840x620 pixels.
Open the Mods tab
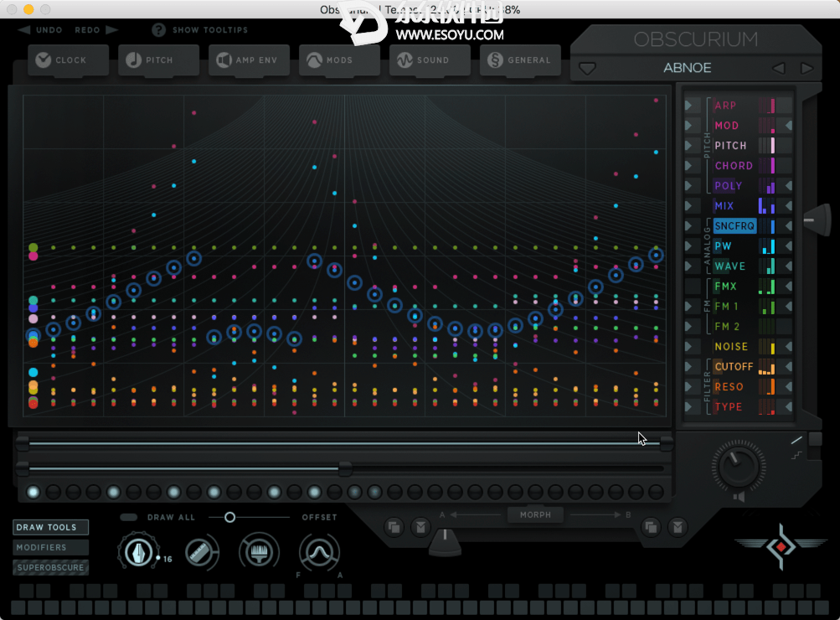coord(339,60)
